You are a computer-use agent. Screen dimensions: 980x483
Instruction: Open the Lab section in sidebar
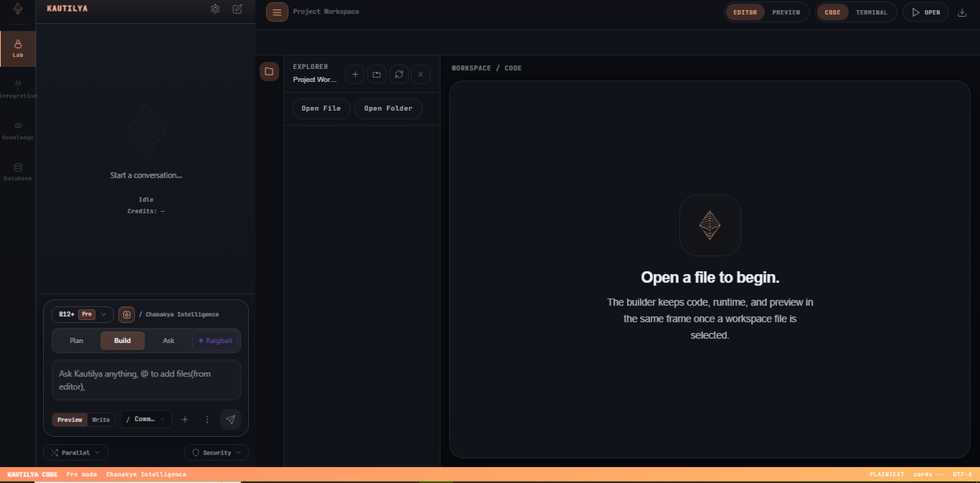[18, 49]
